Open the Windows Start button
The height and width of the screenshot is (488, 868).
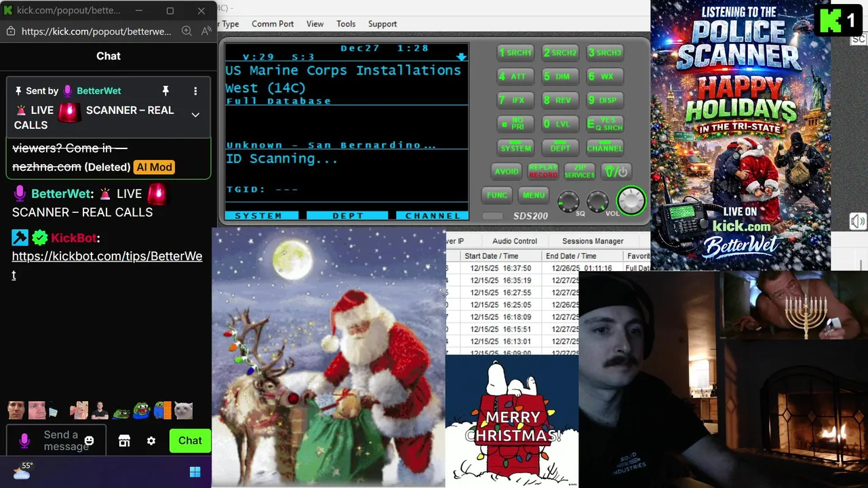(195, 472)
